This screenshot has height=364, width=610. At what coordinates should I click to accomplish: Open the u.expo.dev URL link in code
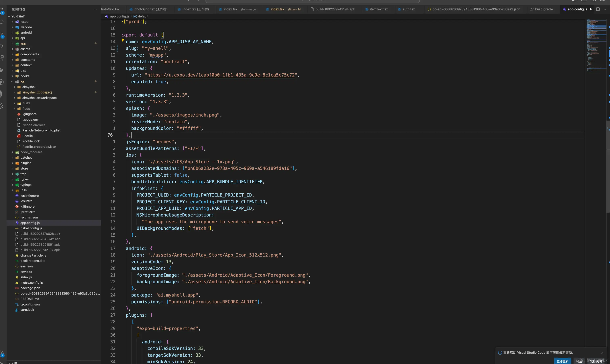coord(221,75)
